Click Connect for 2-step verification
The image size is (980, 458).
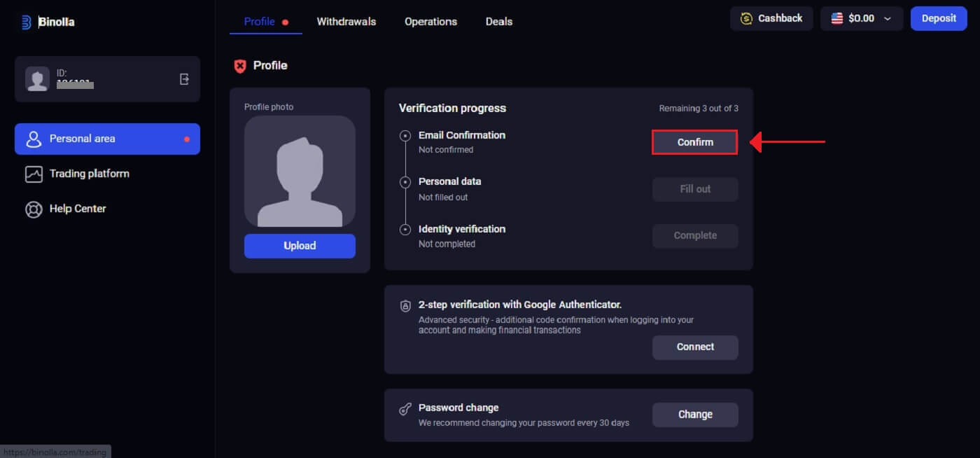coord(694,347)
